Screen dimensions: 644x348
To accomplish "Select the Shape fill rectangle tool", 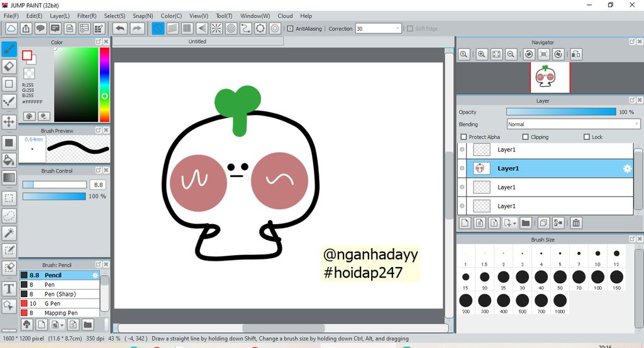I will tap(9, 143).
